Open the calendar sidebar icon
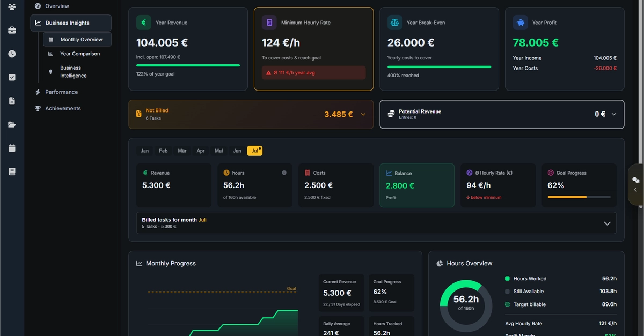 coord(12,148)
